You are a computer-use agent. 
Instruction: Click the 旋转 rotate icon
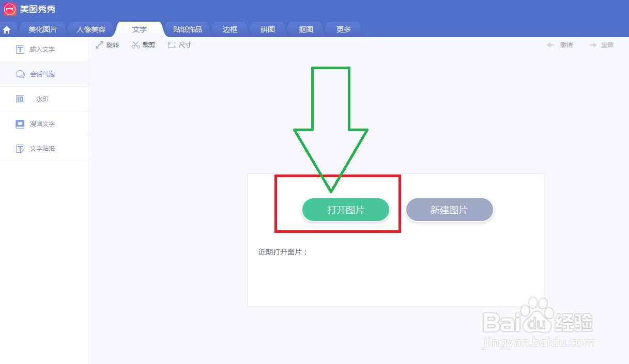tap(100, 45)
